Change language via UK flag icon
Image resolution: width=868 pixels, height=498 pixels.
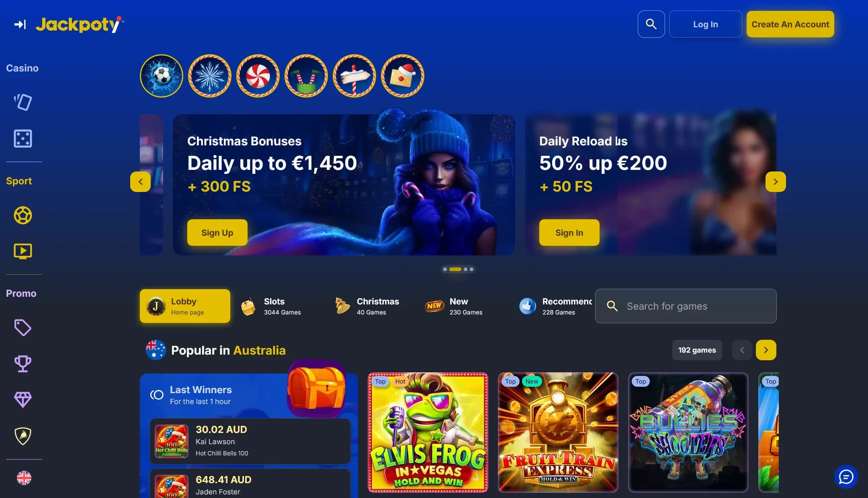[x=24, y=478]
